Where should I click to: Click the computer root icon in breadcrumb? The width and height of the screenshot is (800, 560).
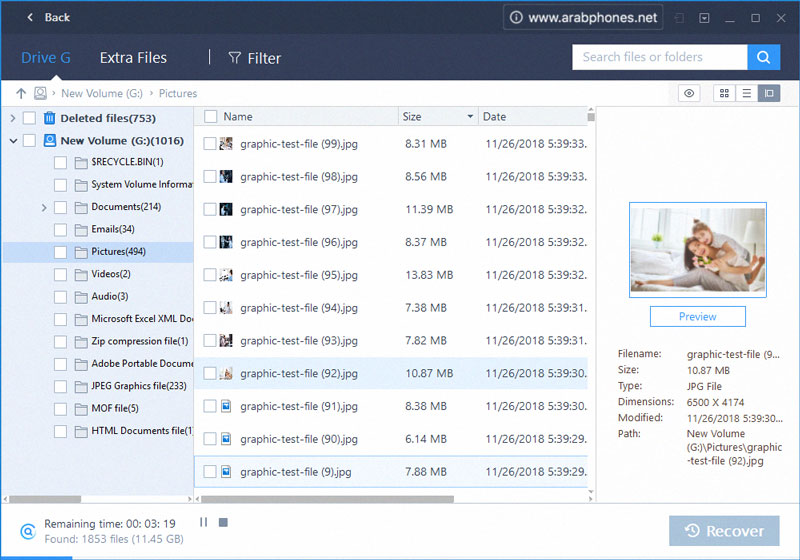point(40,93)
